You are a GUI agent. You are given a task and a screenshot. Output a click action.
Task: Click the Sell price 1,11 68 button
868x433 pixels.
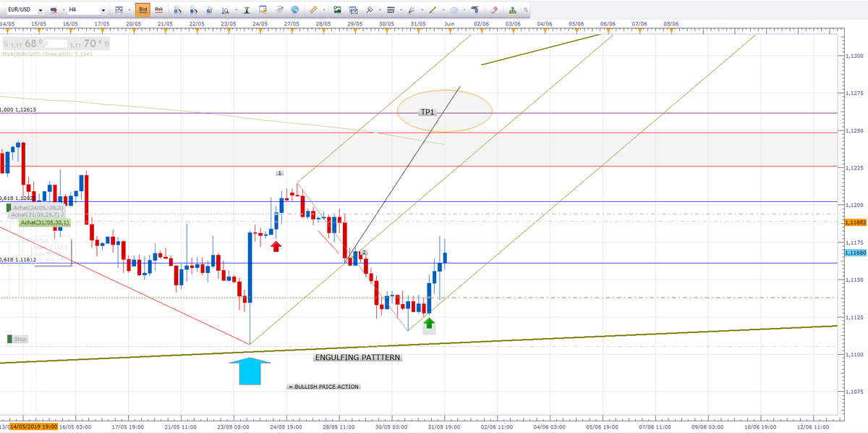[x=23, y=43]
